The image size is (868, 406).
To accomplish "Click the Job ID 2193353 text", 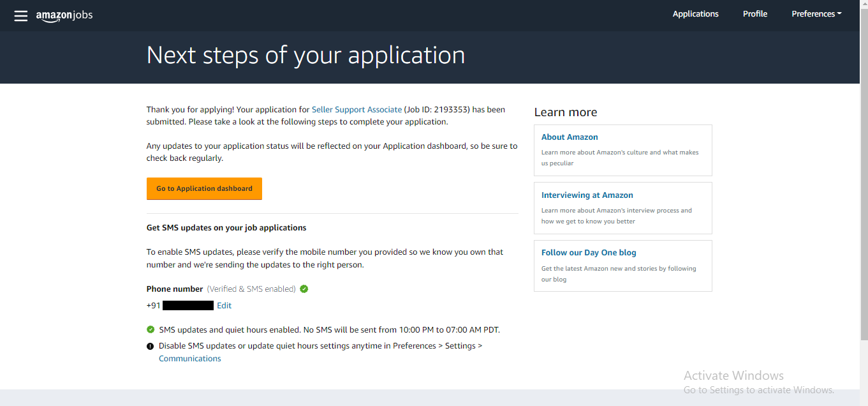I will point(437,110).
